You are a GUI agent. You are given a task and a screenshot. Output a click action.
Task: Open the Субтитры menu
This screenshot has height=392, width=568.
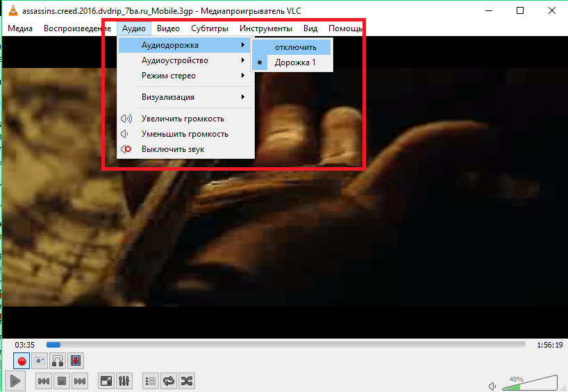click(210, 28)
